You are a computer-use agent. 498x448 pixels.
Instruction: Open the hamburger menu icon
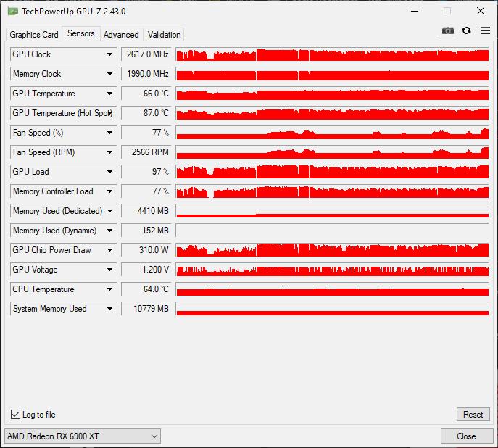coord(485,30)
